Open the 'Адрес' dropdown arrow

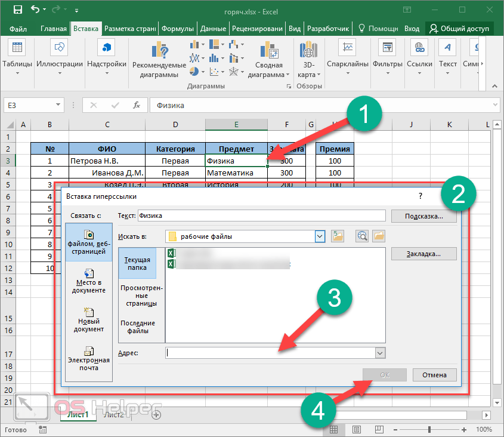379,353
